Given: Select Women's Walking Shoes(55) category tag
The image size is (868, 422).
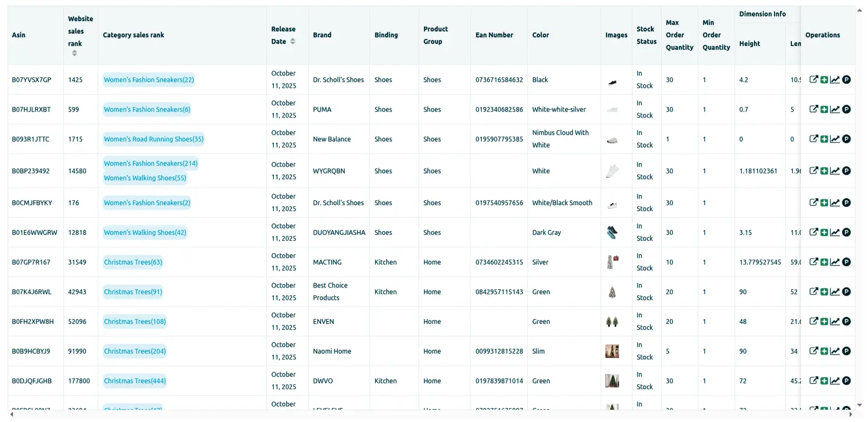Looking at the screenshot, I should coord(145,178).
